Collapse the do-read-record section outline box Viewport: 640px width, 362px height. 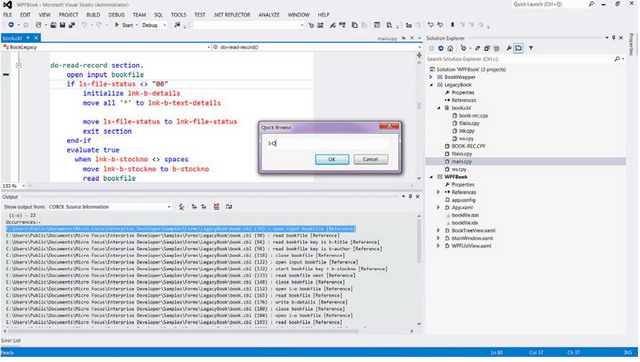tap(19, 66)
